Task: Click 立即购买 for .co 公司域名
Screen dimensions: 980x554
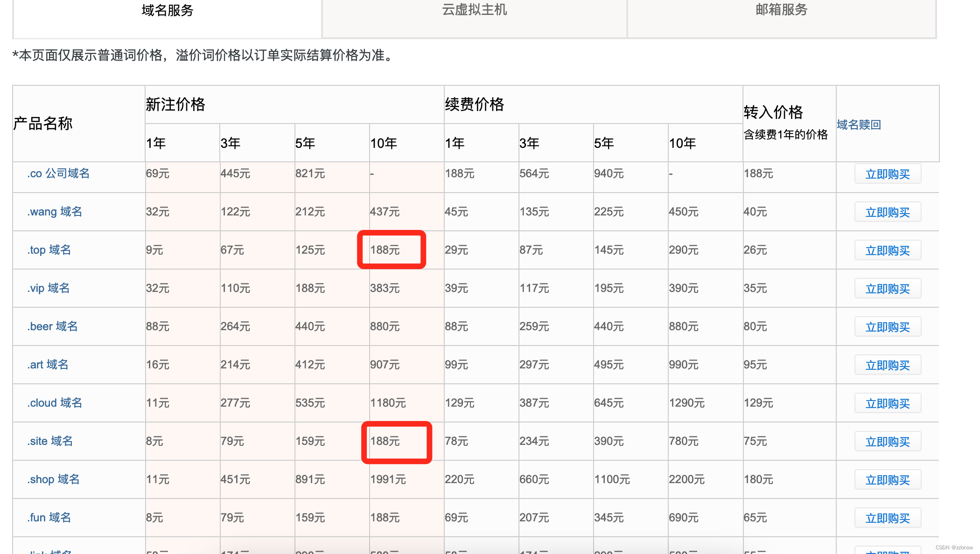Action: point(888,174)
